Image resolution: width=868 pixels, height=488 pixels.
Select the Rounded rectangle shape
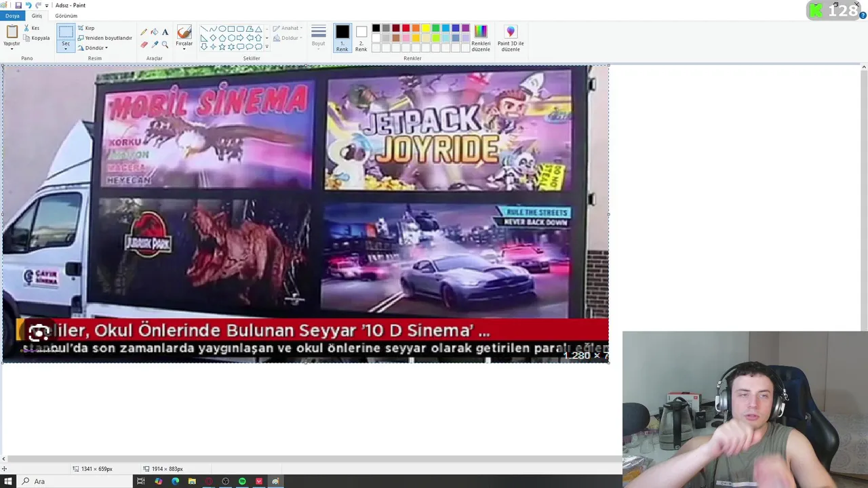click(240, 29)
